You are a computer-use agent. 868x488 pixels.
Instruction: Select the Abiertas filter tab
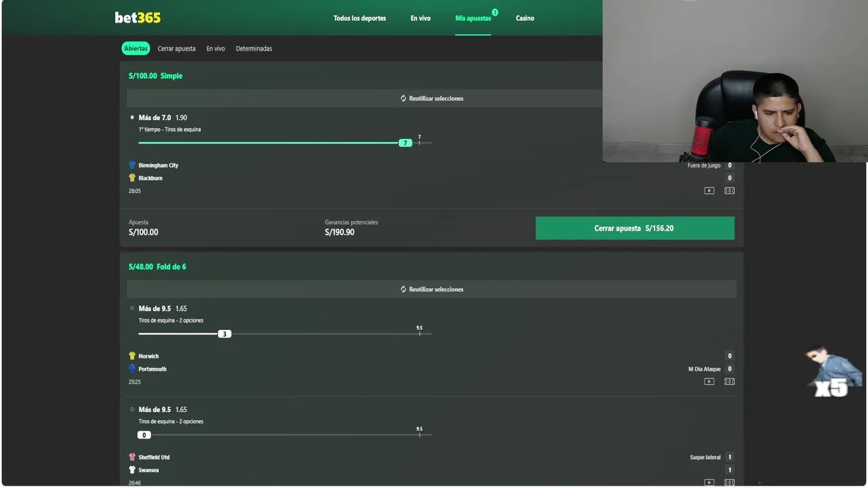coord(136,49)
